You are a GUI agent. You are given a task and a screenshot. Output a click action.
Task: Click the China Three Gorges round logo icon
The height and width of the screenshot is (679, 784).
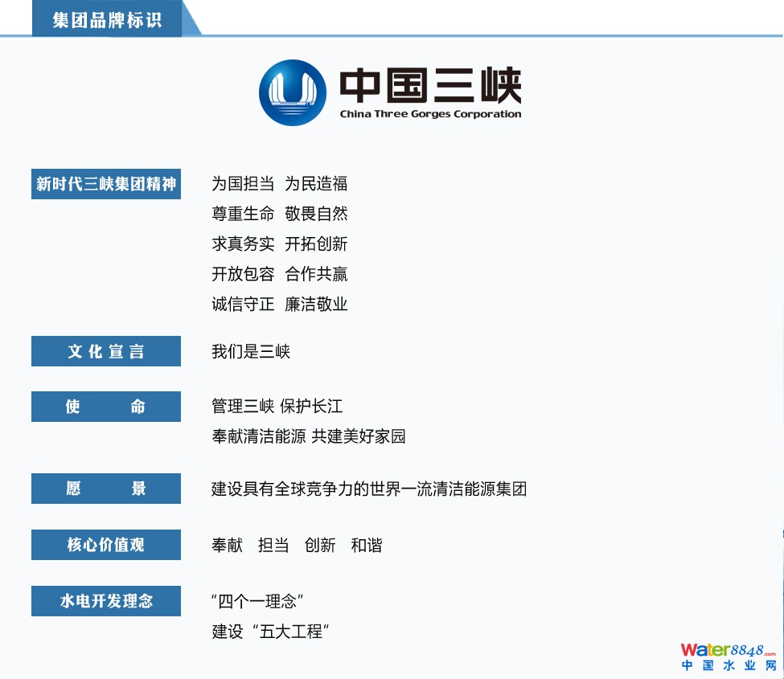coord(293,92)
